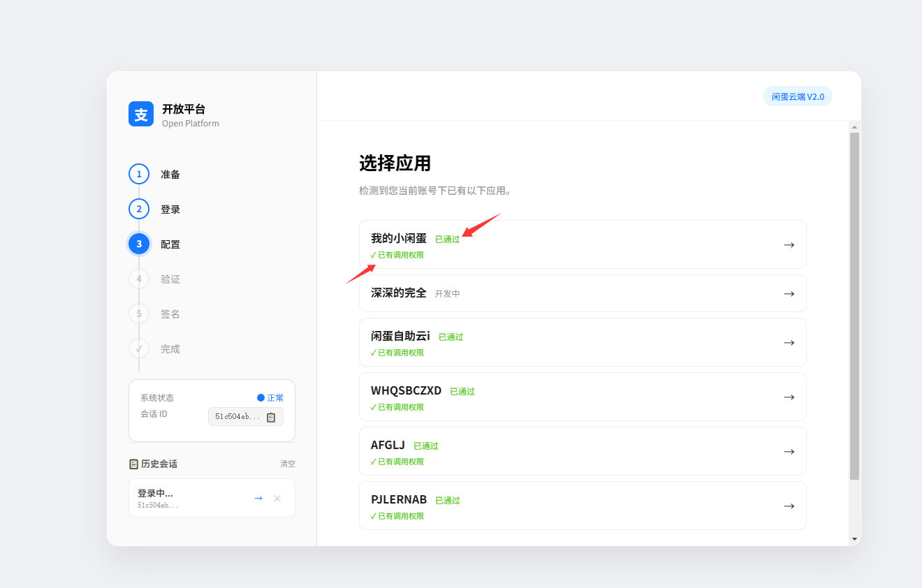Select step 4 验证
Screen dimensions: 922x588
pos(139,279)
